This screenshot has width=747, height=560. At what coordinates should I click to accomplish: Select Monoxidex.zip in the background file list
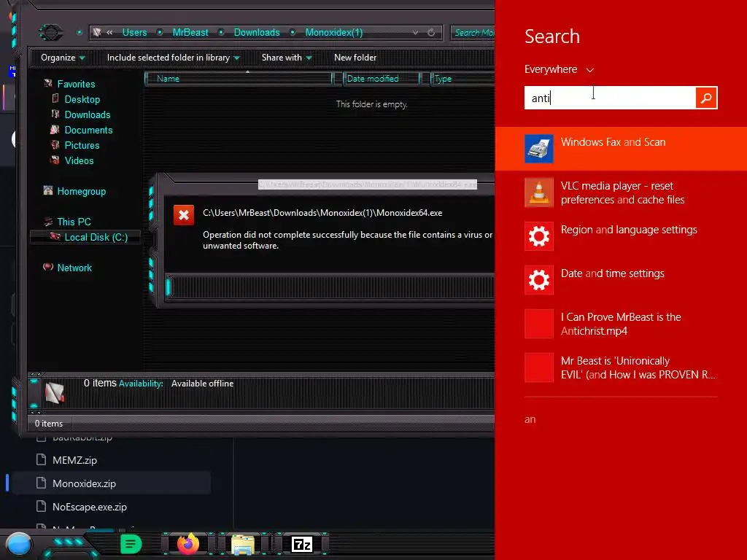84,483
